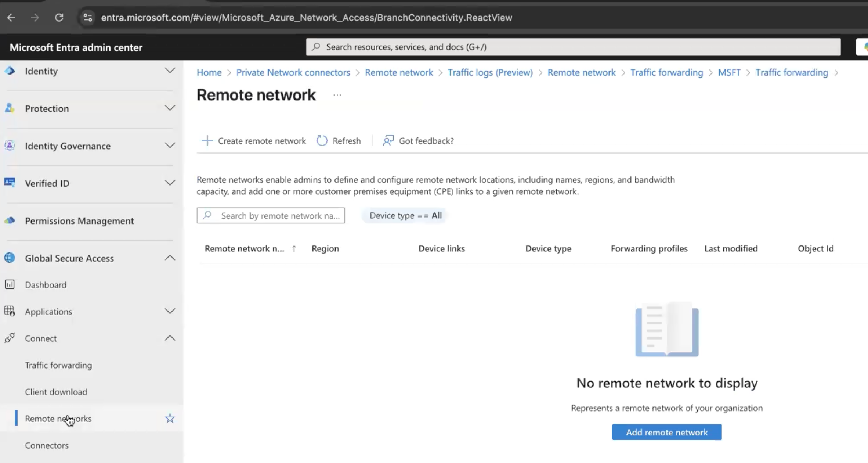The image size is (868, 463).
Task: Open site info icon in address bar
Action: tap(88, 17)
